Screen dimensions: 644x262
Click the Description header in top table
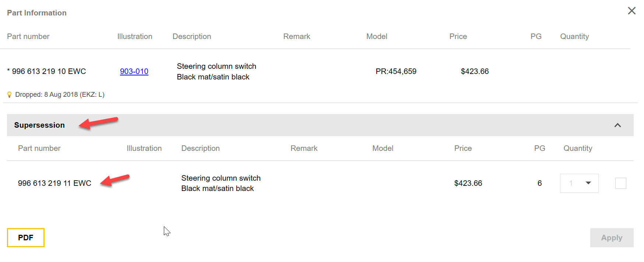191,36
